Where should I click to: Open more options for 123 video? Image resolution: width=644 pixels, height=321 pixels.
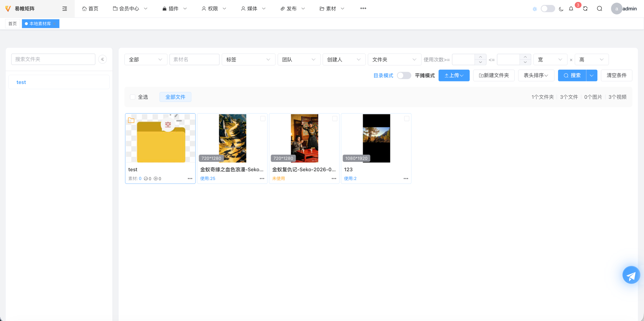406,179
